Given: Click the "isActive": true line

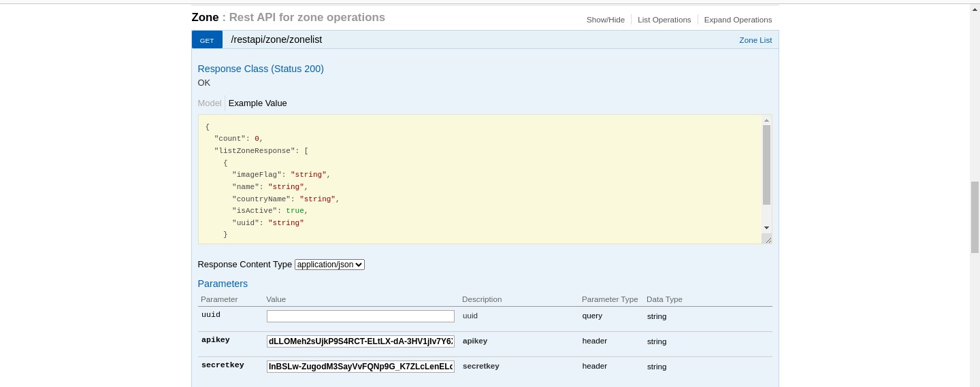Looking at the screenshot, I should tap(270, 211).
